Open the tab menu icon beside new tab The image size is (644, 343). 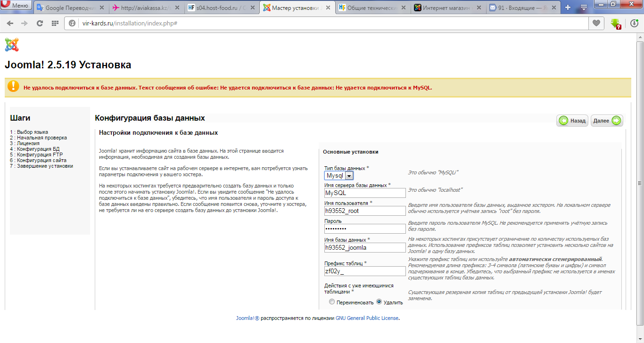[584, 8]
